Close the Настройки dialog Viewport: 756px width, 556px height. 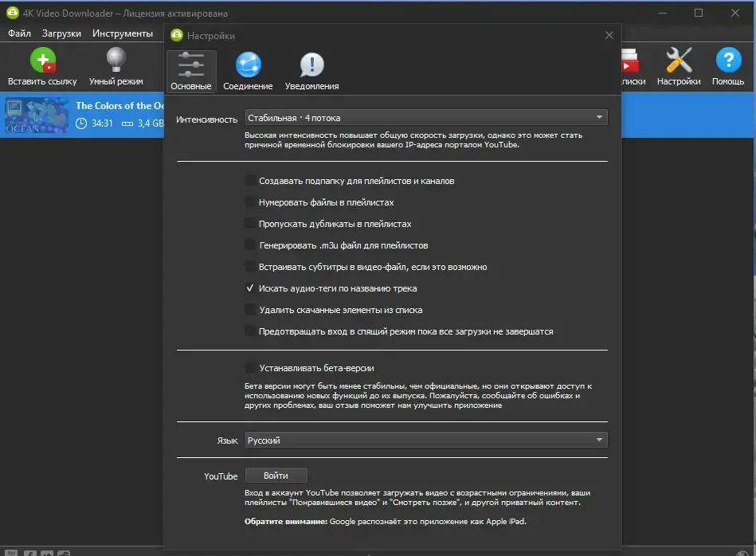609,35
